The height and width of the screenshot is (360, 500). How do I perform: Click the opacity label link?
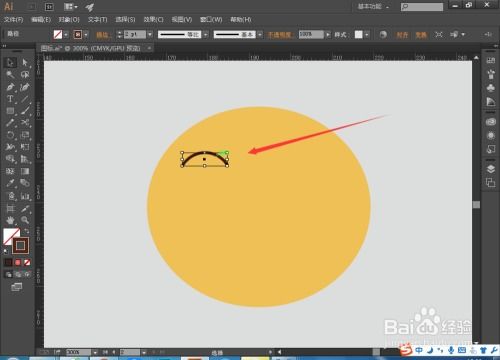(x=280, y=35)
